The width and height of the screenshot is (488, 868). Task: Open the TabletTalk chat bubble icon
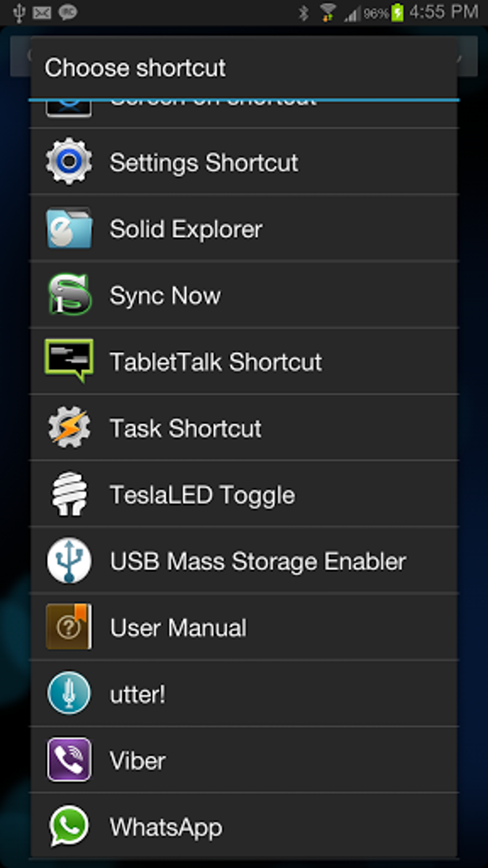[x=69, y=361]
